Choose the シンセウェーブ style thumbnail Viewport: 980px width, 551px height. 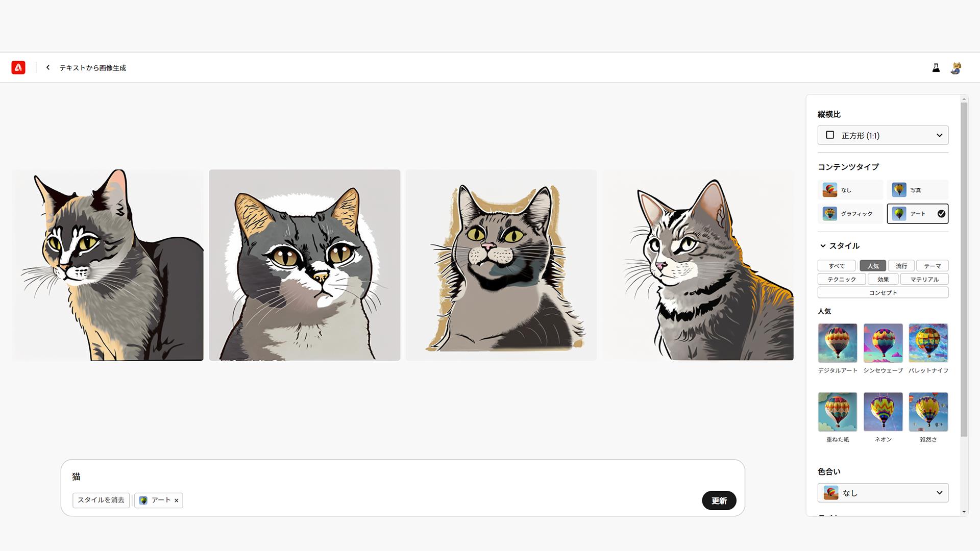pos(883,343)
